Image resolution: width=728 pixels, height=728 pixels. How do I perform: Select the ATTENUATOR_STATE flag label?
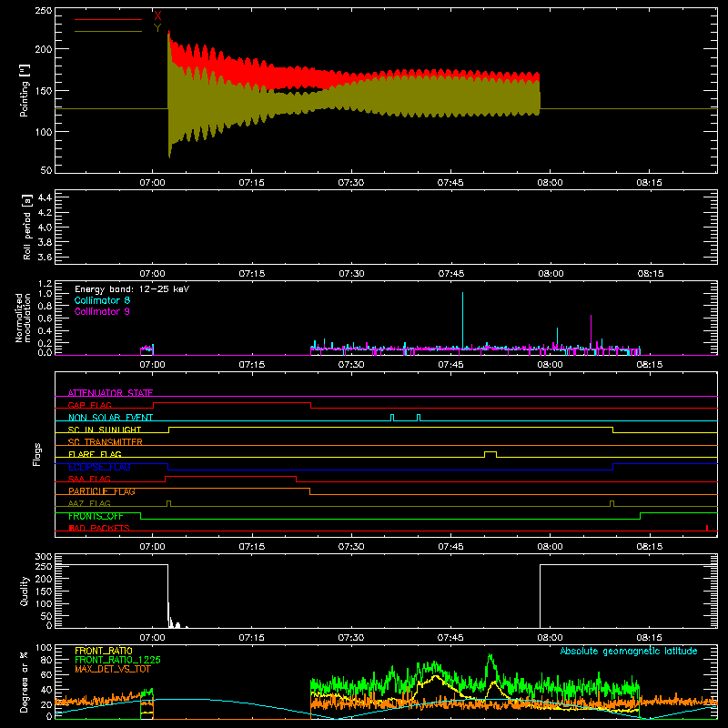110,393
